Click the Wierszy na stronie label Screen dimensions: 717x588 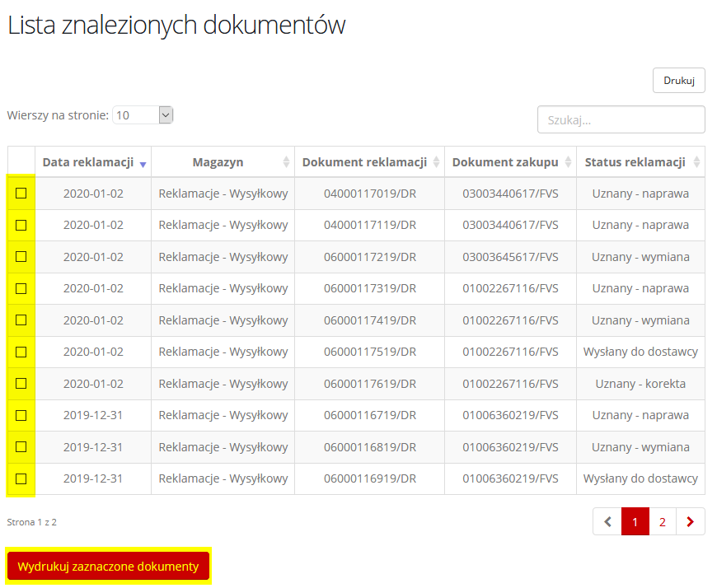(x=58, y=115)
